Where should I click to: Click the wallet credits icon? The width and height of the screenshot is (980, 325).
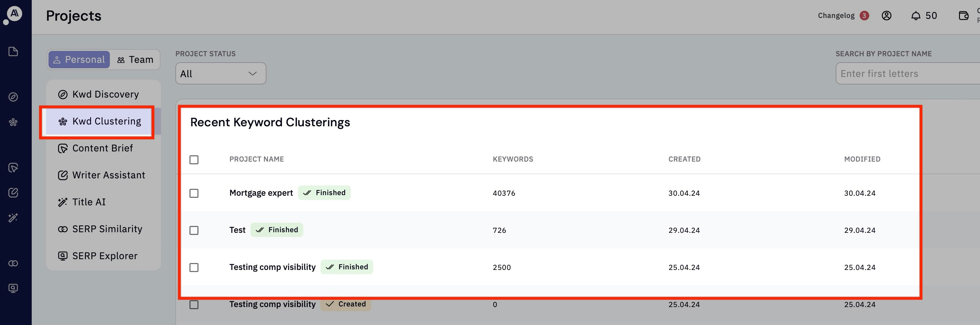[x=963, y=16]
